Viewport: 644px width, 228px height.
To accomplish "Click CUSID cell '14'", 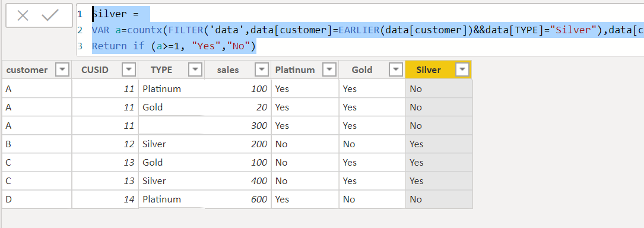I will (x=105, y=199).
